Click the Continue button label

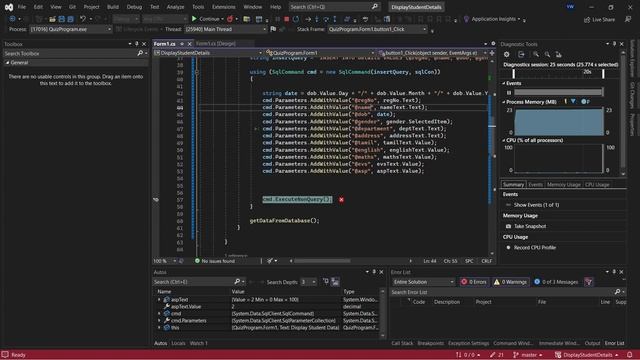(209, 19)
